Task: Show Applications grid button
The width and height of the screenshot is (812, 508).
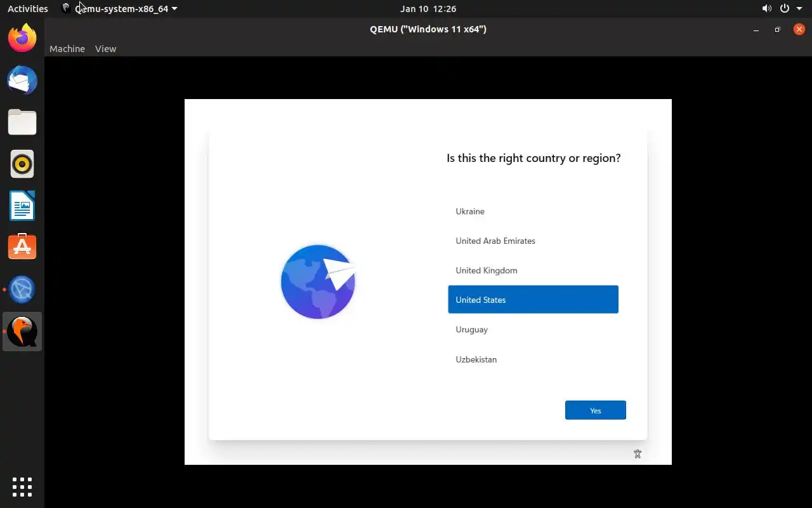Action: click(x=22, y=487)
